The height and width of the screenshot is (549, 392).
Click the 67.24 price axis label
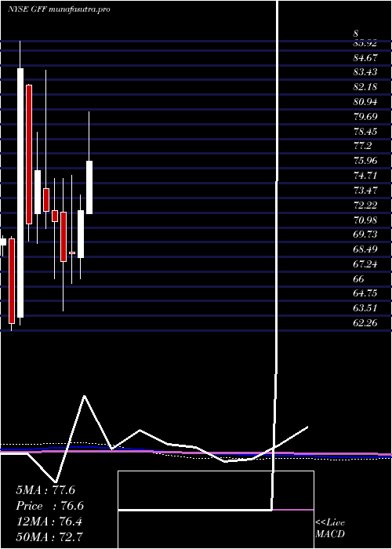coord(365,264)
